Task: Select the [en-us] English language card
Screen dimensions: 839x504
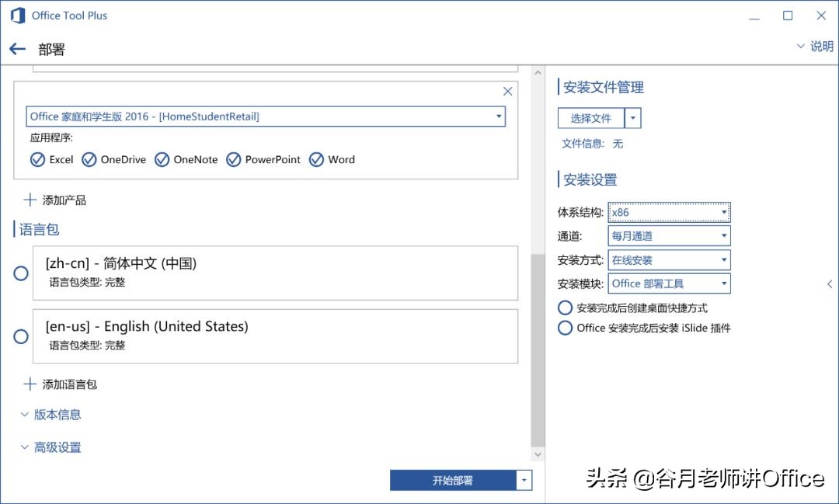Action: tap(275, 336)
